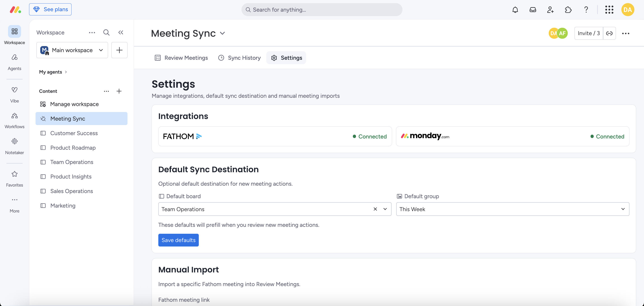
Task: Copy board link icon next to Invite
Action: 609,33
